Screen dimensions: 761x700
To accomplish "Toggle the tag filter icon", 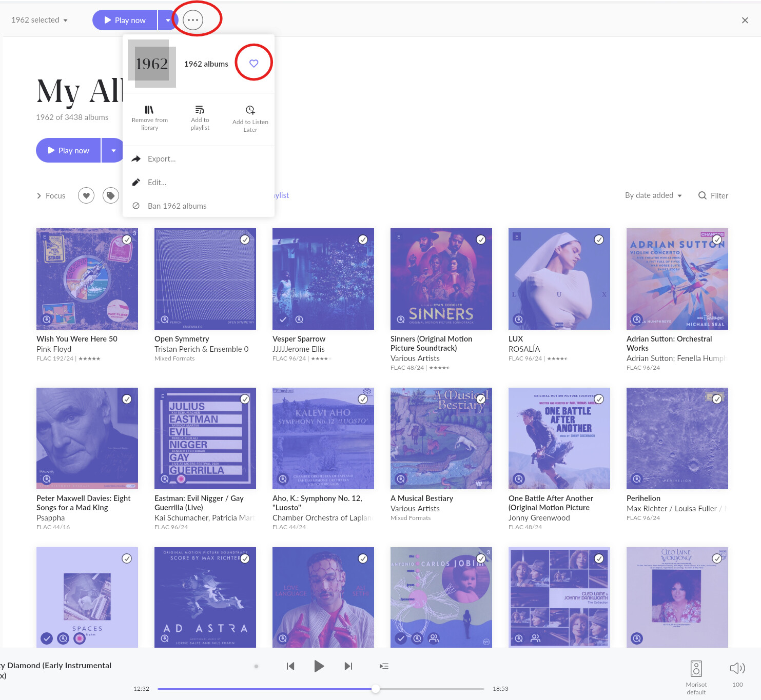I will point(110,195).
